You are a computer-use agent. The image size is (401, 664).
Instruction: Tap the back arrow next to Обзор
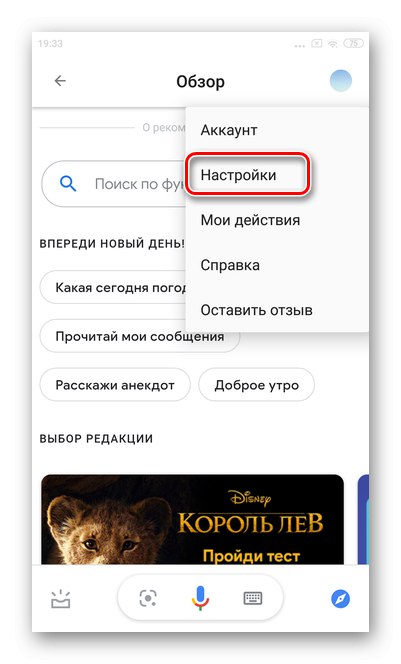tap(60, 80)
